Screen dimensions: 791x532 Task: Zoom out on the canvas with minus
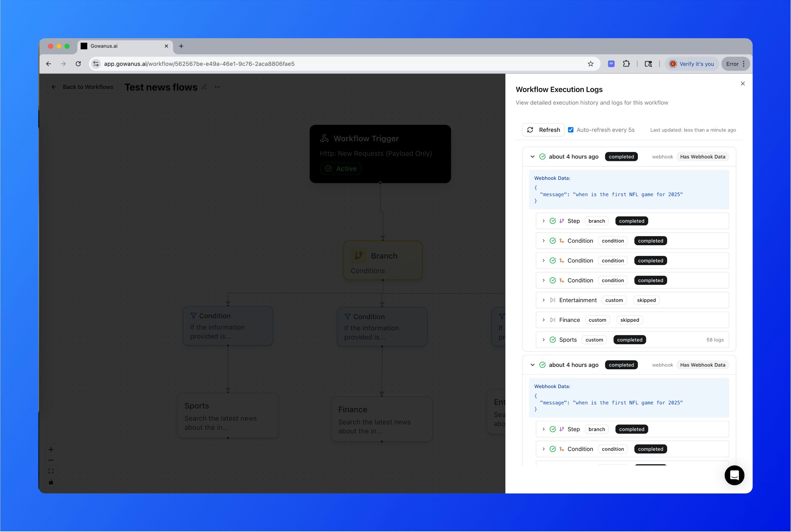pos(51,460)
